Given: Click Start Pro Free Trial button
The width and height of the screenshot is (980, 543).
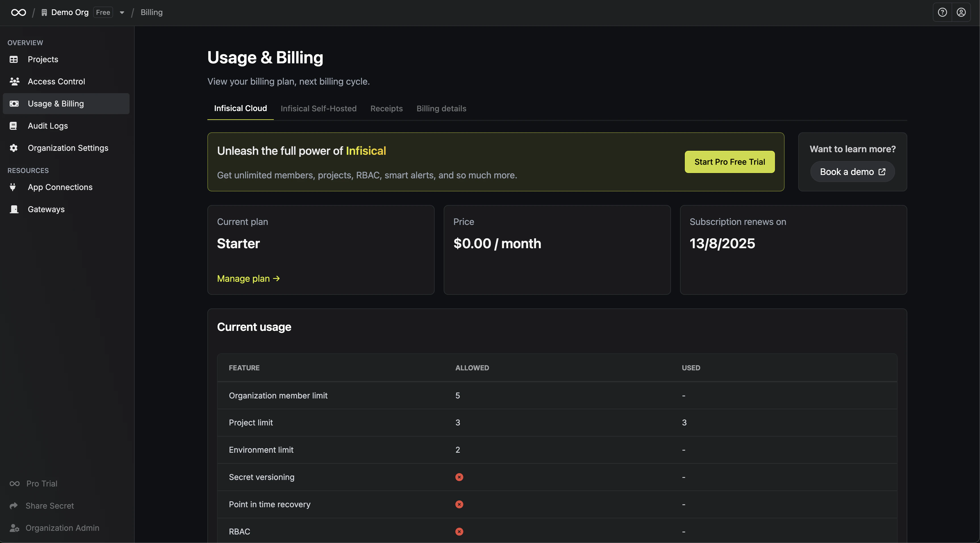Looking at the screenshot, I should (x=730, y=162).
